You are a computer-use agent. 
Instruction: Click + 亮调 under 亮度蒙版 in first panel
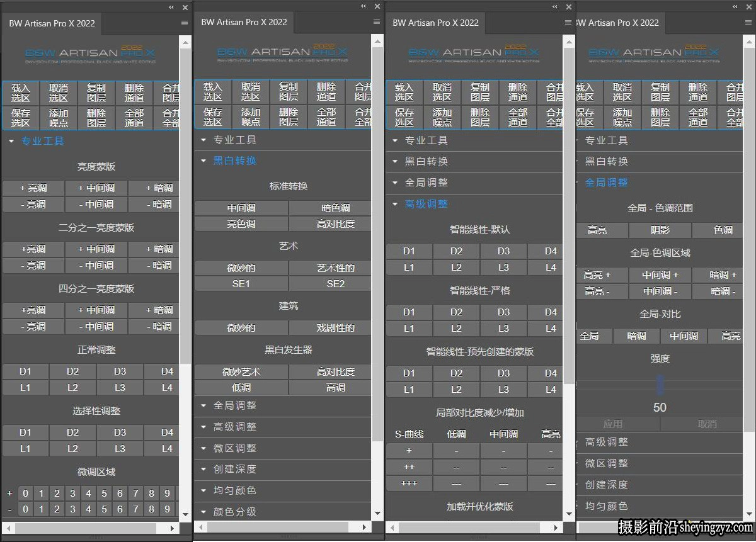tap(34, 188)
